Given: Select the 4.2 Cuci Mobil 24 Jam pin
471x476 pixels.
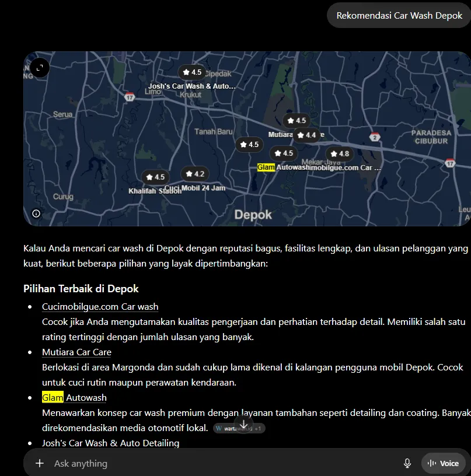Looking at the screenshot, I should click(x=195, y=174).
